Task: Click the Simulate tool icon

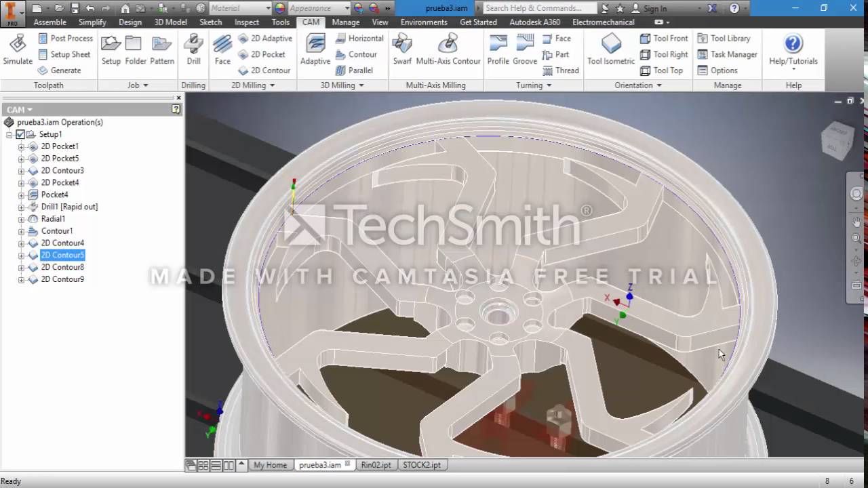Action: [18, 49]
